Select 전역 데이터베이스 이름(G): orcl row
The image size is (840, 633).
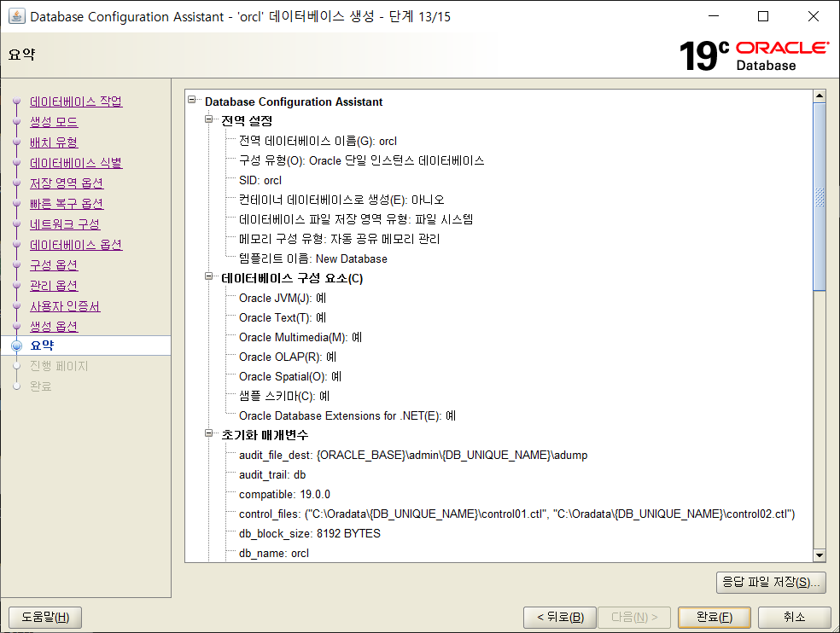pos(318,141)
